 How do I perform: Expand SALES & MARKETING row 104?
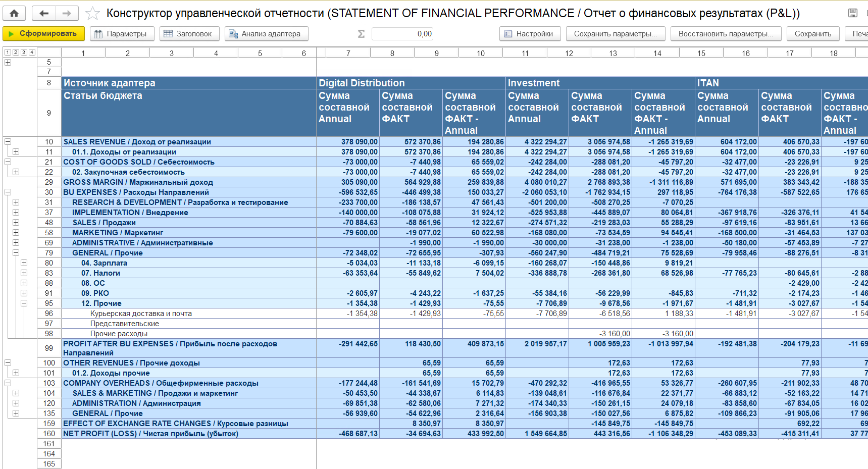16,393
